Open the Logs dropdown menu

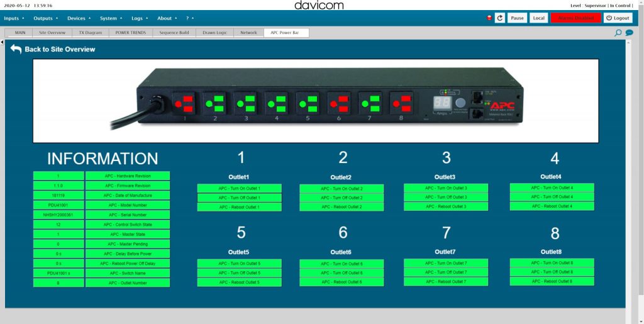tap(139, 18)
